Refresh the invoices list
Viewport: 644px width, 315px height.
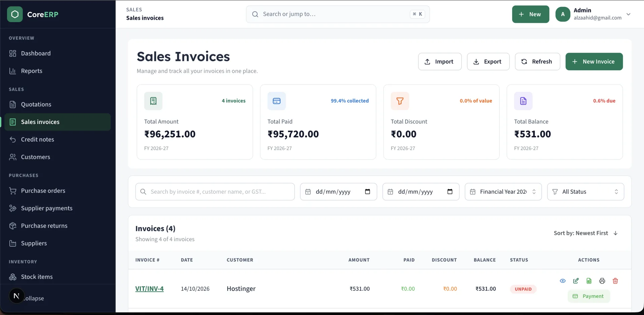537,62
